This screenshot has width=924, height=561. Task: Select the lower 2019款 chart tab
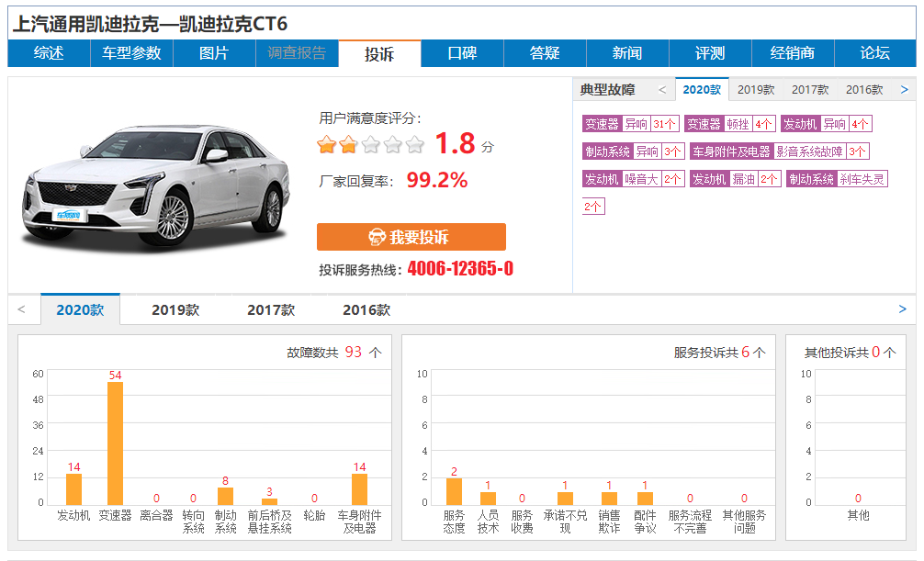pos(175,310)
